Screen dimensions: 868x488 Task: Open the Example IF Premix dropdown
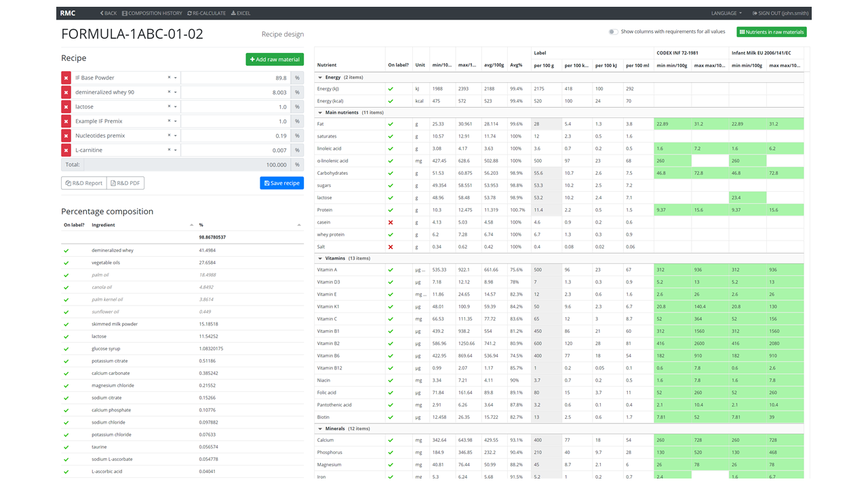coord(176,121)
